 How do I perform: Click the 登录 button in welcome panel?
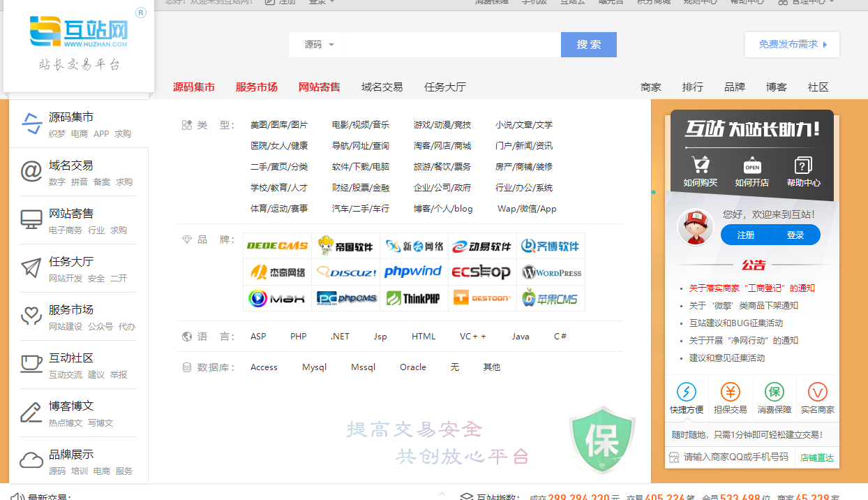pyautogui.click(x=795, y=235)
